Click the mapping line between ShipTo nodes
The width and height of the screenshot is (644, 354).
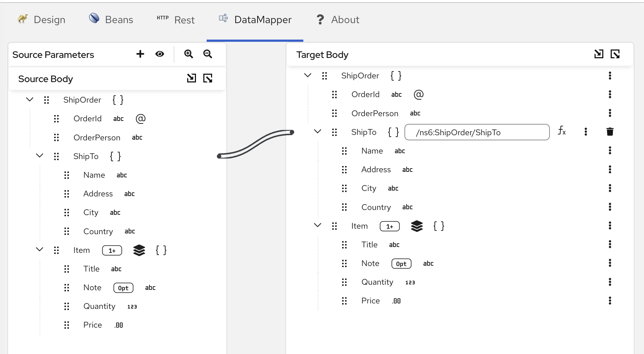click(x=256, y=144)
